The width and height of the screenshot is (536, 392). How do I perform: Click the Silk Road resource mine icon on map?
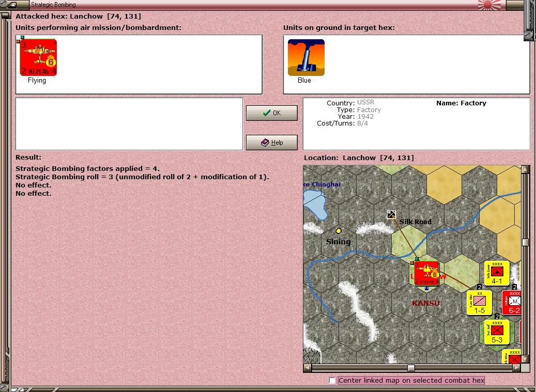point(391,214)
